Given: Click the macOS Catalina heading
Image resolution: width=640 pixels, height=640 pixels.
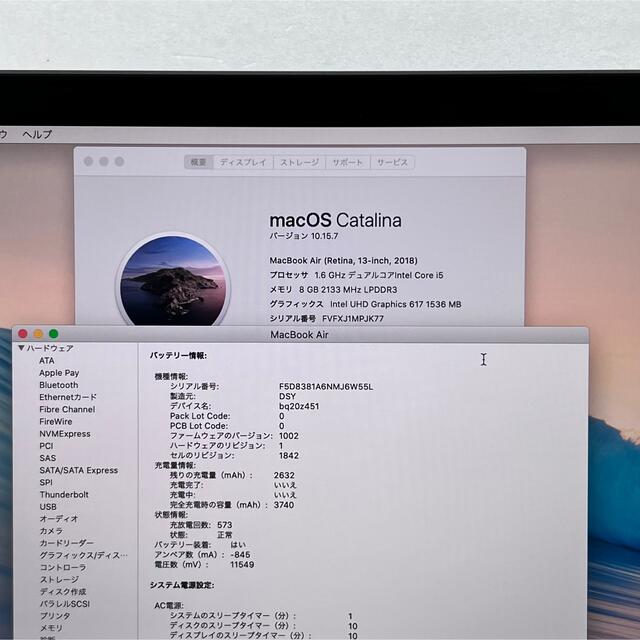Looking at the screenshot, I should tap(335, 220).
